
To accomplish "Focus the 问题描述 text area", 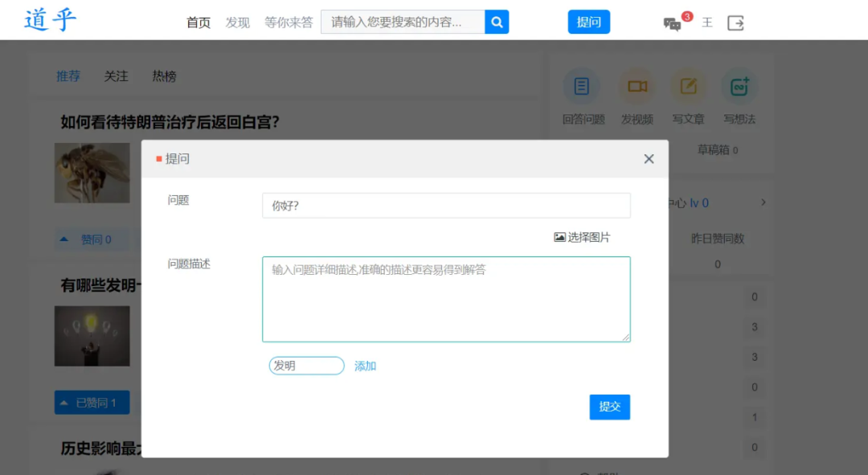I will pos(446,299).
